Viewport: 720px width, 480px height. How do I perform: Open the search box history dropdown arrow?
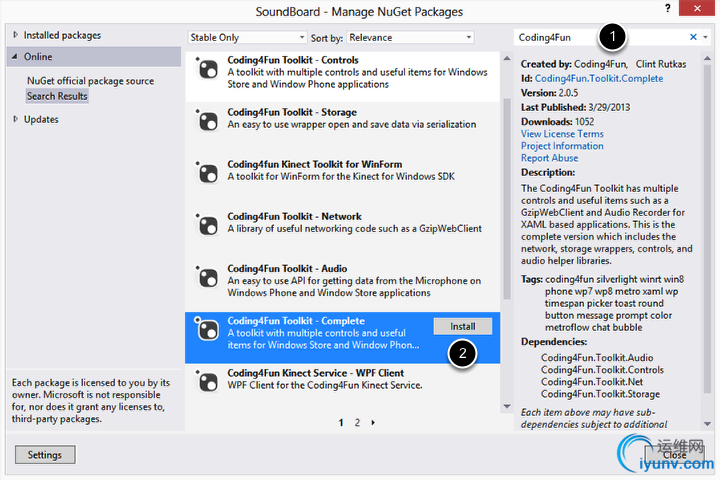click(706, 37)
